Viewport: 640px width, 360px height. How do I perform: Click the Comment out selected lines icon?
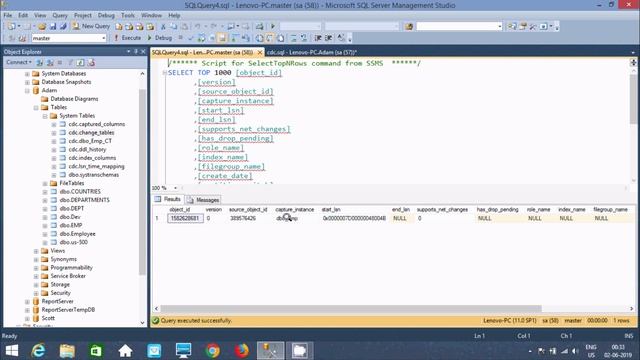[x=294, y=38]
